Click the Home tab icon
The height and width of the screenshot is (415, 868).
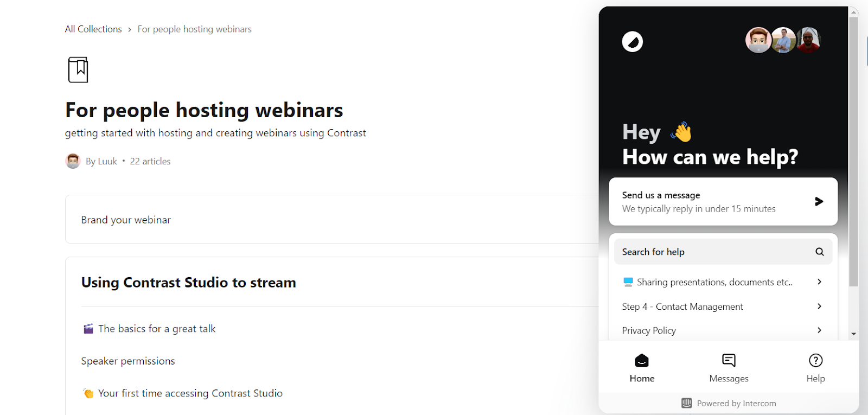(642, 360)
